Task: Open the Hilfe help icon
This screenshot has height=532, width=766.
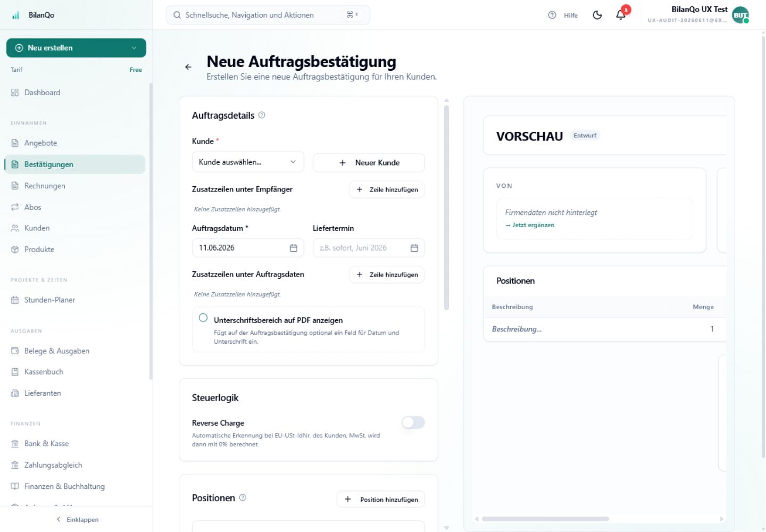Action: click(x=552, y=15)
